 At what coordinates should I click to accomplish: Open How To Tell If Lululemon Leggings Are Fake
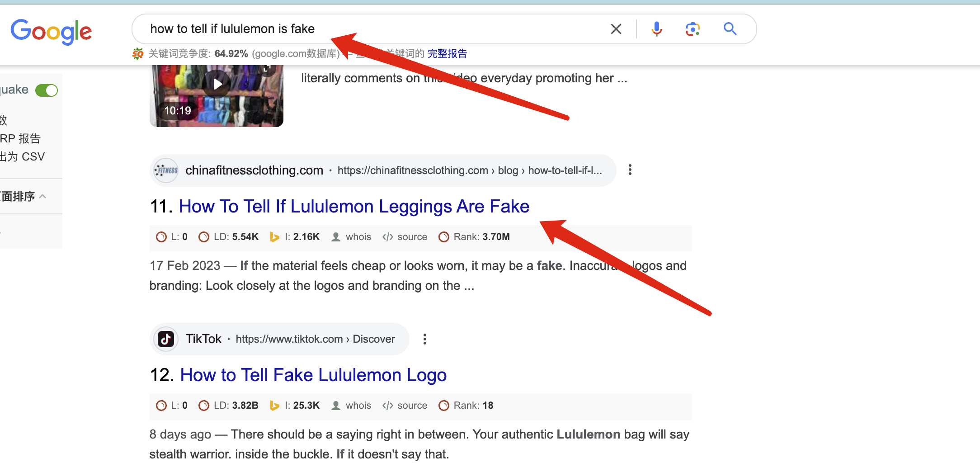coord(354,207)
